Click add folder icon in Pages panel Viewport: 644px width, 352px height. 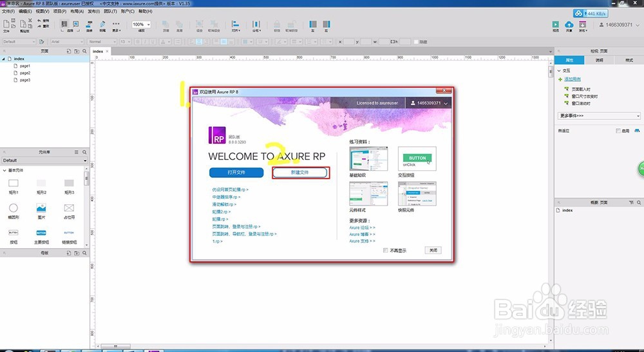tap(77, 52)
